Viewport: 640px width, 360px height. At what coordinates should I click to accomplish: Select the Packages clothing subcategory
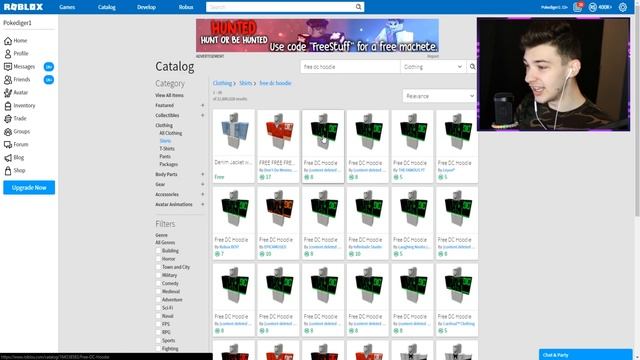tap(169, 164)
